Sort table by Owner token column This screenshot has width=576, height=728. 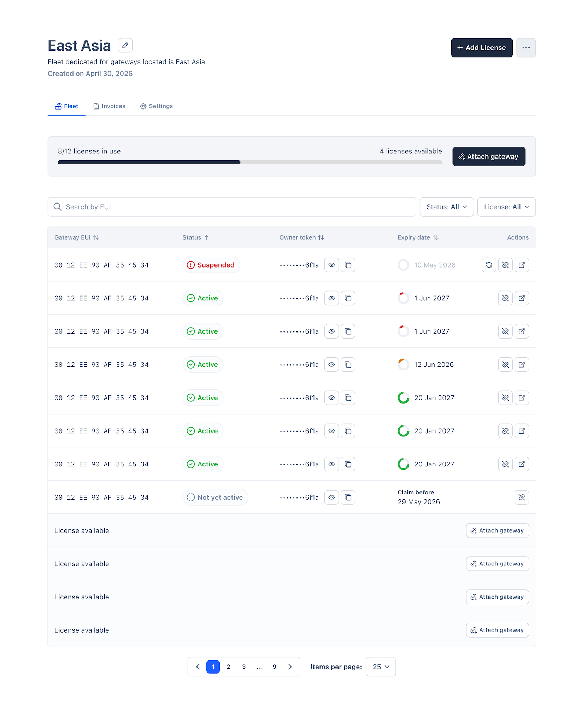pyautogui.click(x=301, y=237)
